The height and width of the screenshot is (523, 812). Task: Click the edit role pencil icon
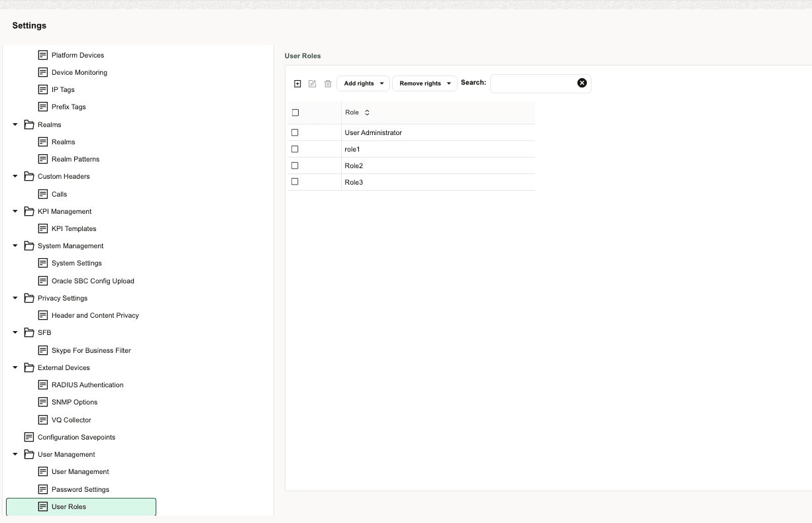click(x=312, y=83)
